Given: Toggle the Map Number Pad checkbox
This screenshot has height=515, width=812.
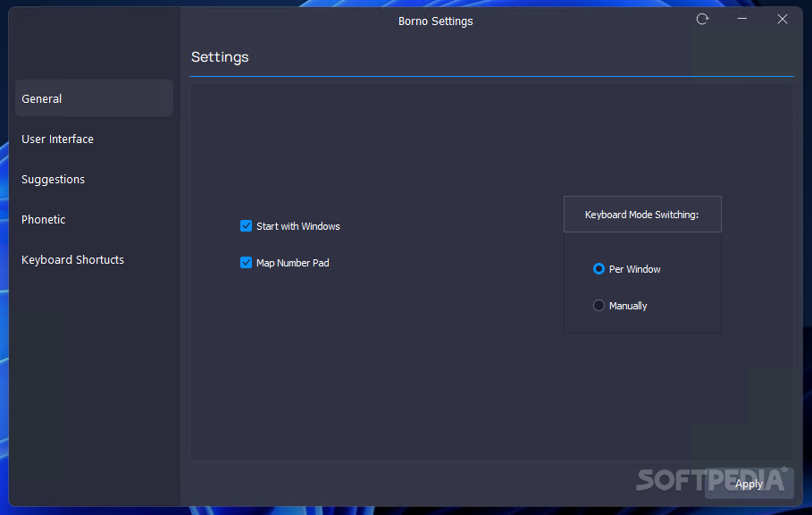Looking at the screenshot, I should tap(246, 263).
